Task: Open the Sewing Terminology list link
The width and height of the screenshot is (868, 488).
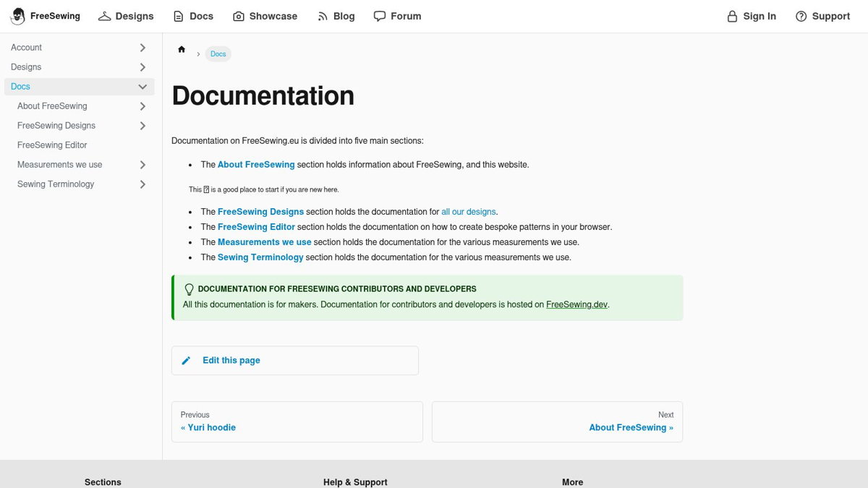Action: (260, 257)
